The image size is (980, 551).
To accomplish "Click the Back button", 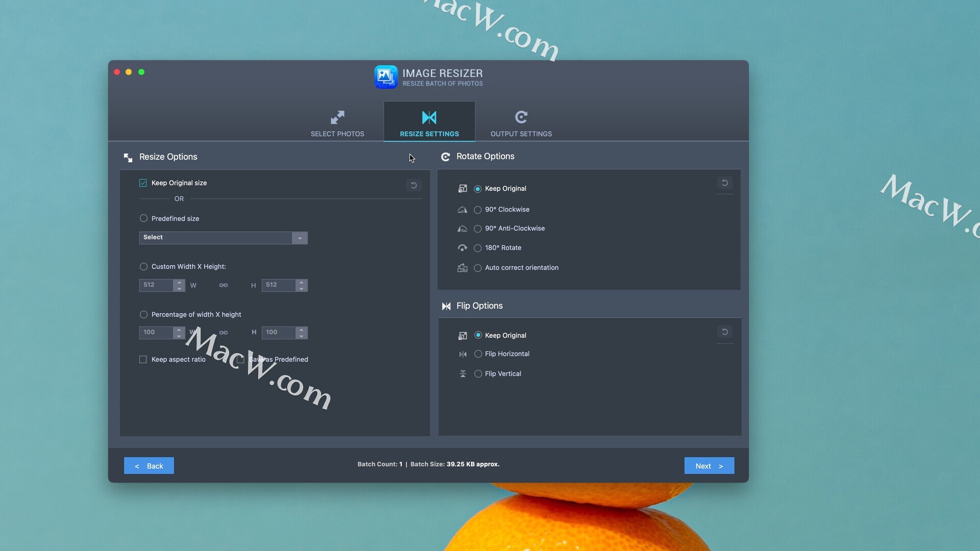I will click(x=149, y=466).
